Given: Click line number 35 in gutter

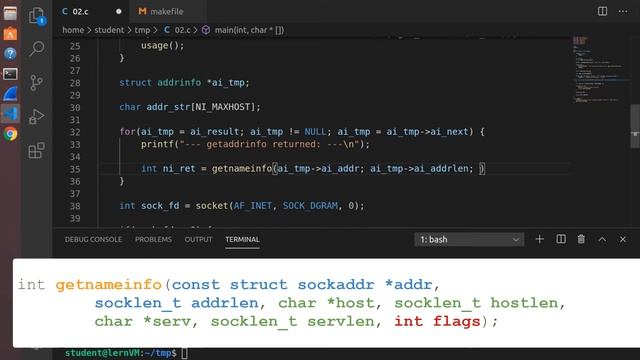Looking at the screenshot, I should coord(75,169).
